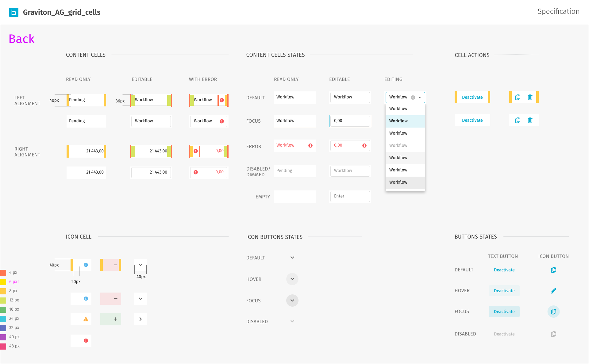Select the highlighted Workflow option in dropdown list

click(x=405, y=121)
